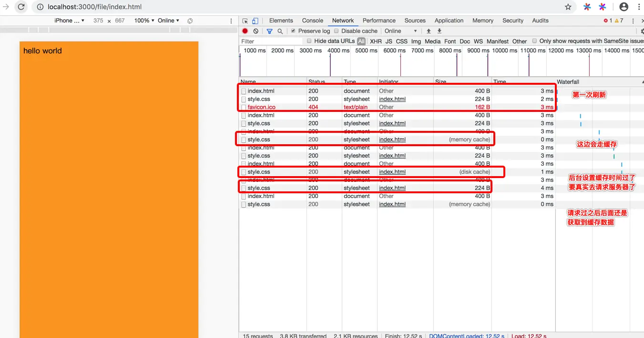Filter requests by XHR type

pos(376,41)
